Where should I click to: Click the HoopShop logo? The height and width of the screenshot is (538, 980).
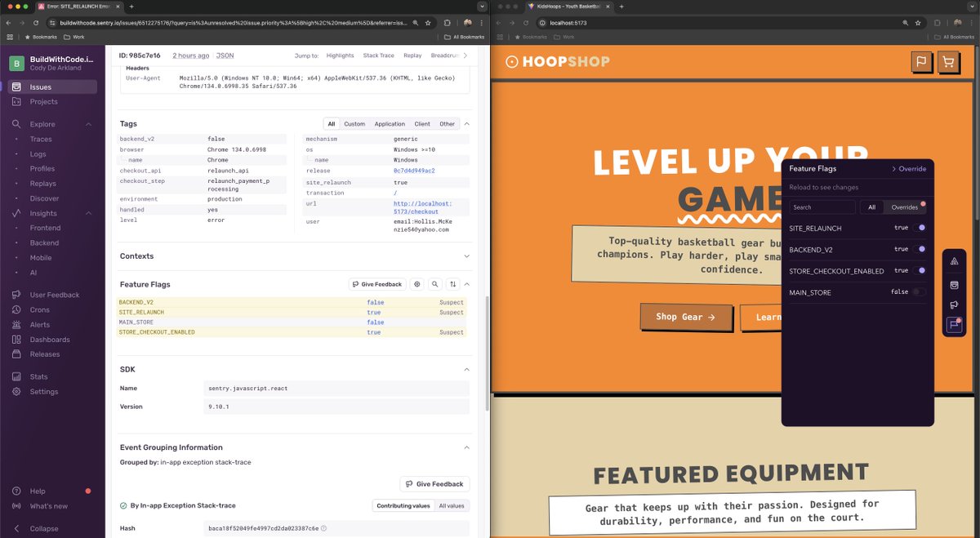pos(558,61)
